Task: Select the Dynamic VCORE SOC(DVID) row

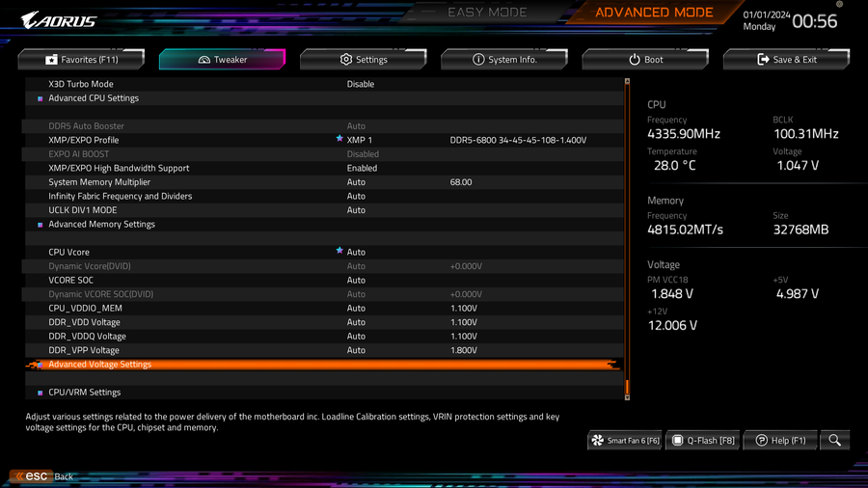Action: pos(324,294)
